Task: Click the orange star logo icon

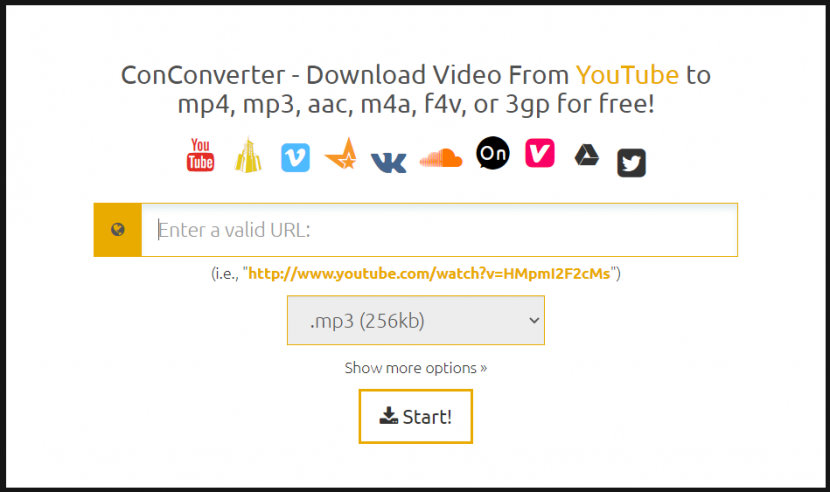Action: tap(341, 154)
